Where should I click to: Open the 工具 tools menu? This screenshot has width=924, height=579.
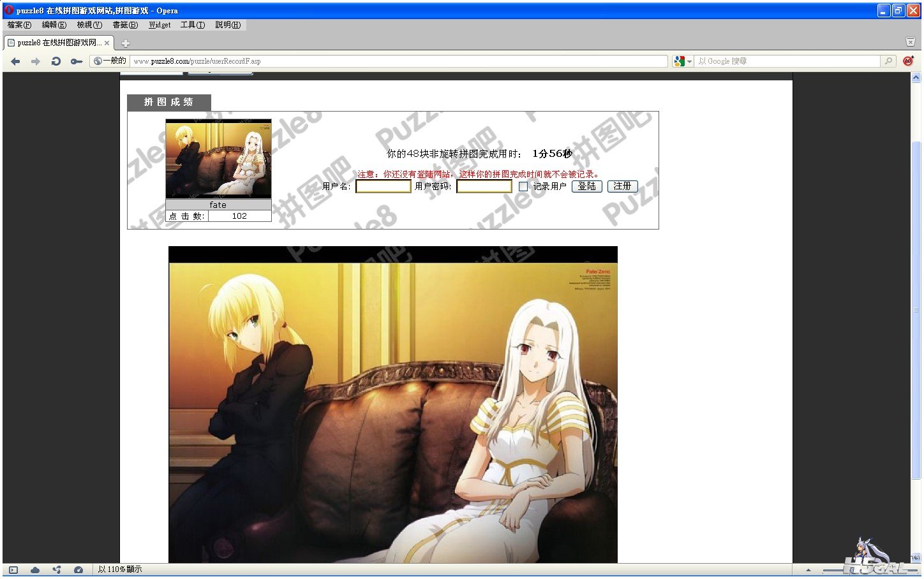click(x=192, y=25)
